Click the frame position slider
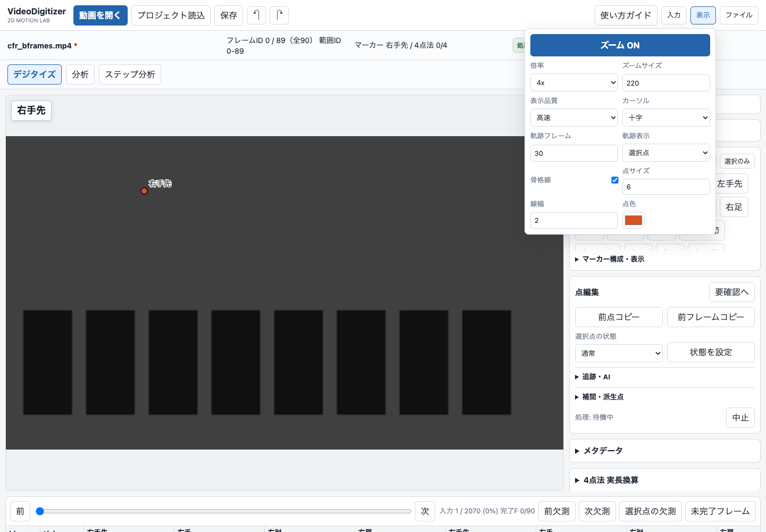This screenshot has height=532, width=766. [x=223, y=511]
